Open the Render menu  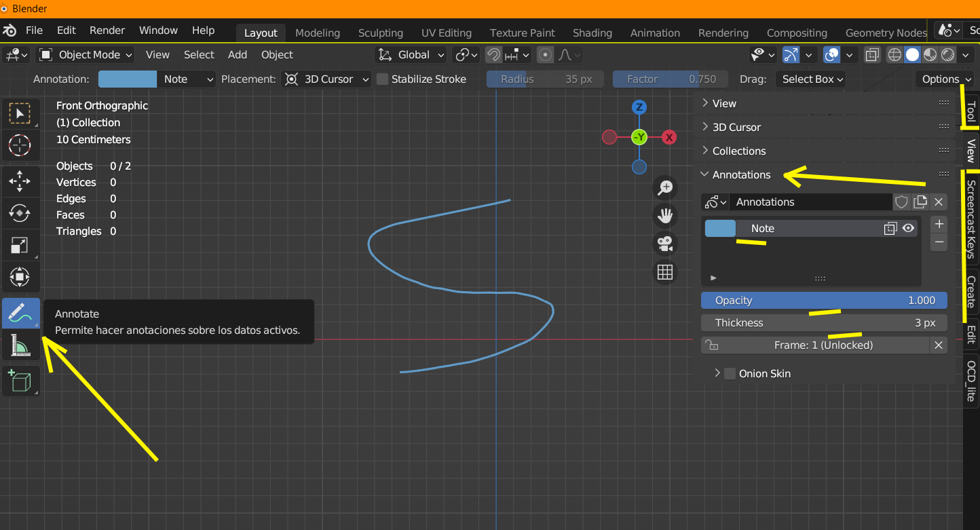[x=107, y=31]
